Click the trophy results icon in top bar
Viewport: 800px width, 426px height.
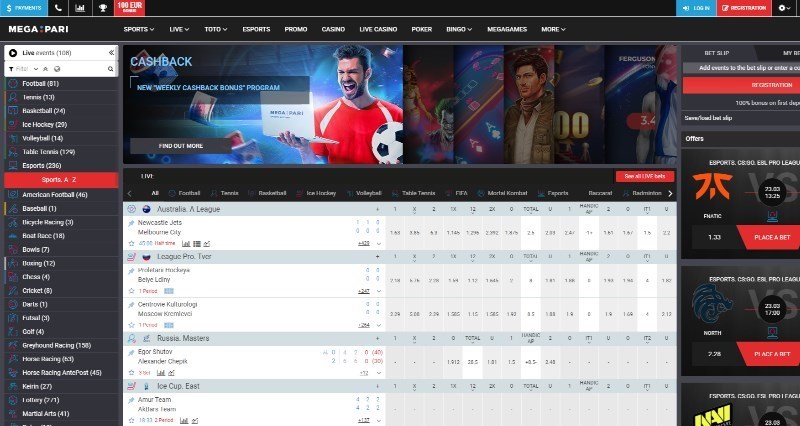(x=103, y=8)
